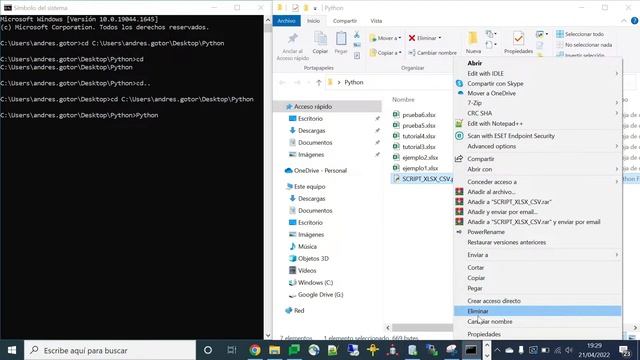640x360 pixels.
Task: Select file prueba5.xlsx
Action: [419, 126]
